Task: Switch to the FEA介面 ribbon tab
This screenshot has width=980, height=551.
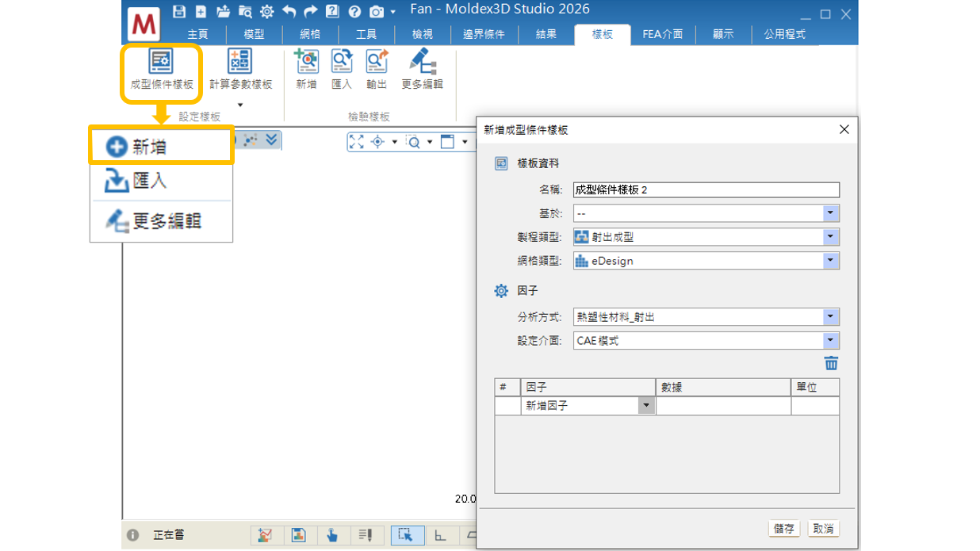Action: click(663, 34)
